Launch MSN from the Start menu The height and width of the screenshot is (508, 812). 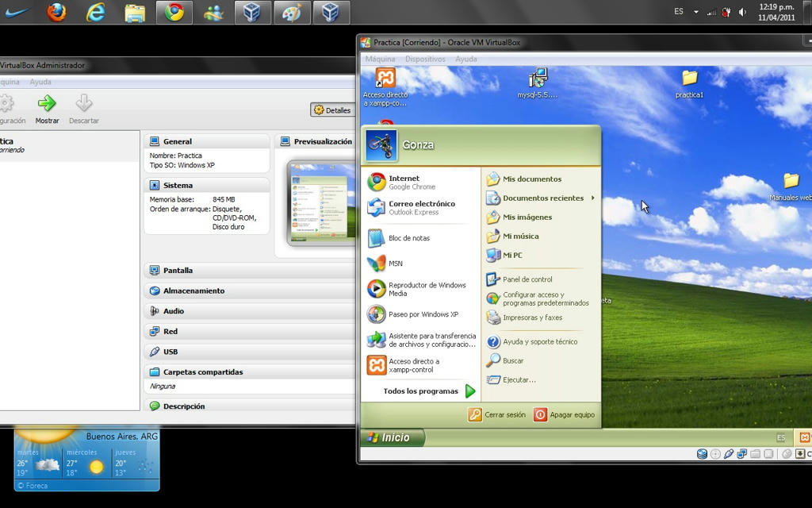pyautogui.click(x=421, y=264)
